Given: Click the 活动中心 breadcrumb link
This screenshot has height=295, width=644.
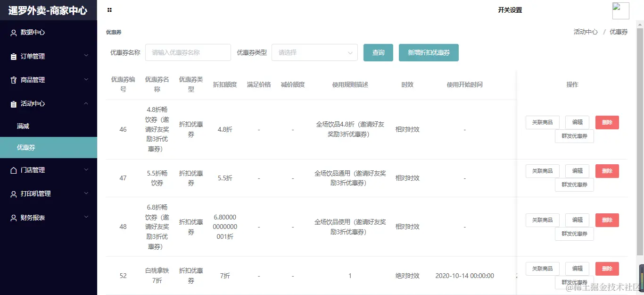Looking at the screenshot, I should coord(586,32).
